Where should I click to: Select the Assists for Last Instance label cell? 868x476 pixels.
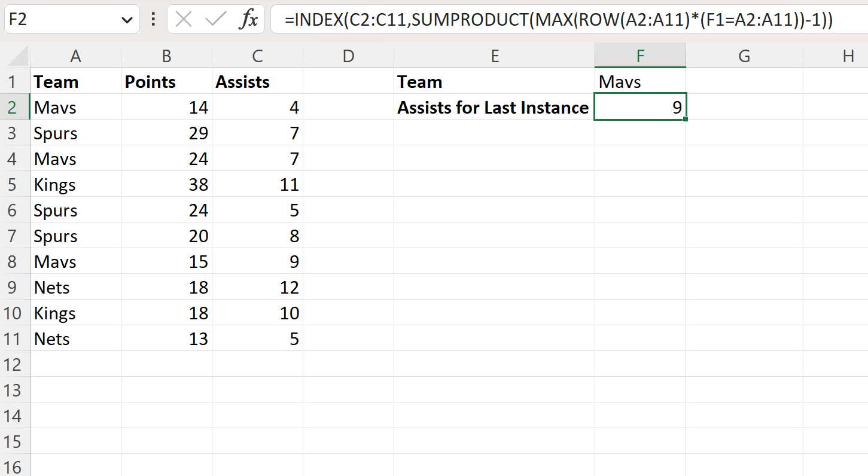494,108
